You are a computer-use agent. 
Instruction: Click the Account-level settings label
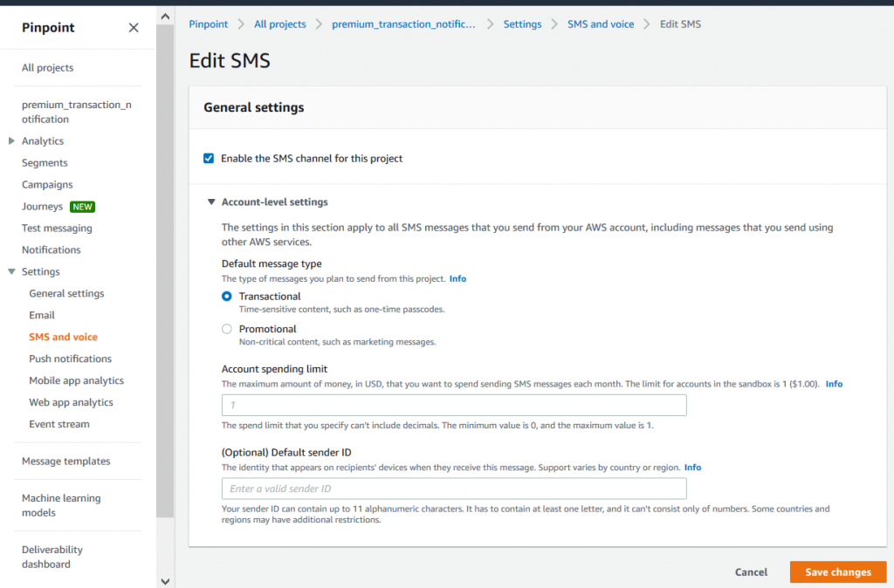coord(275,202)
